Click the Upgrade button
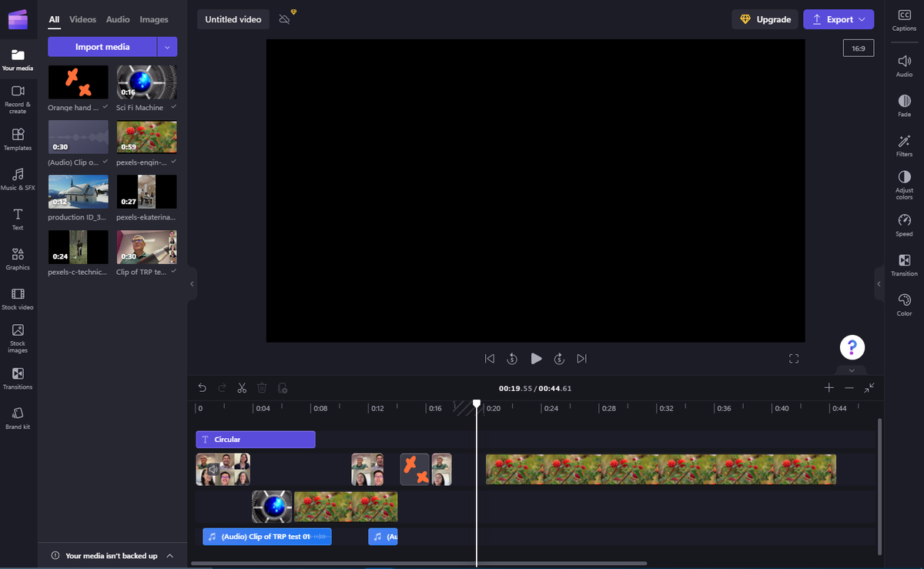This screenshot has width=924, height=569. [x=765, y=19]
